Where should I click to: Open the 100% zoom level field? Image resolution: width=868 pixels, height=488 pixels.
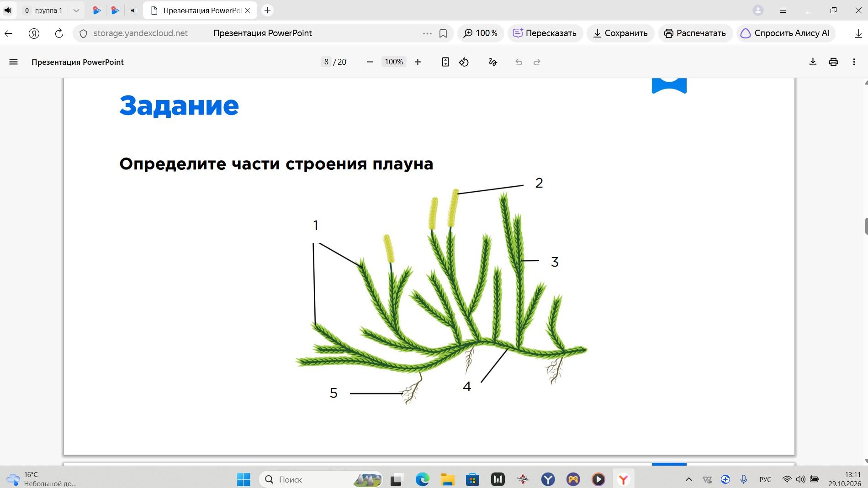tap(394, 62)
